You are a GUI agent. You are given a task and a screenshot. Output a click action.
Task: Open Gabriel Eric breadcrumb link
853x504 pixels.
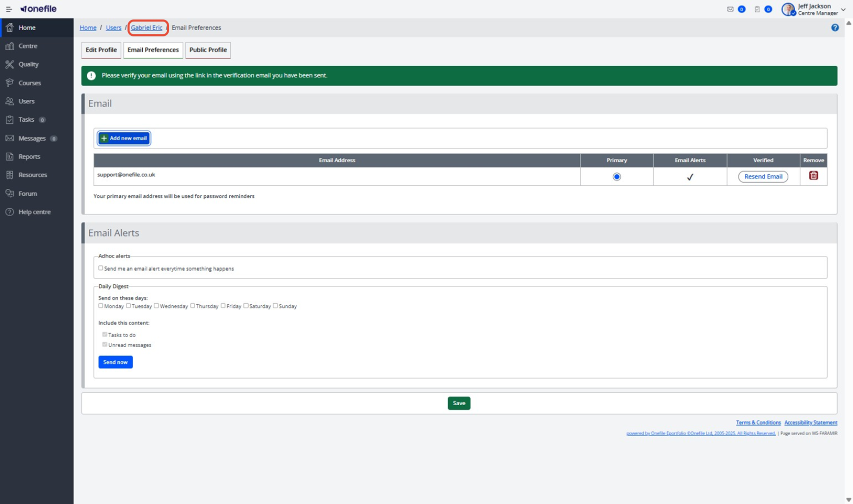coord(146,28)
